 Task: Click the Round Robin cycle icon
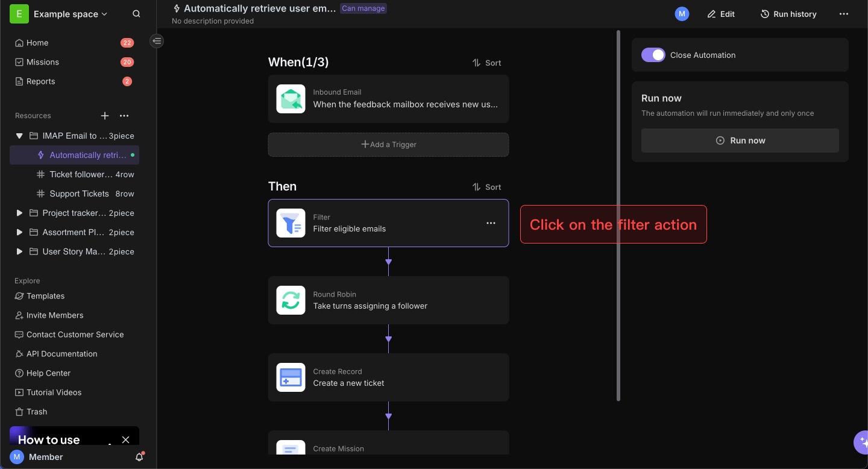point(291,300)
